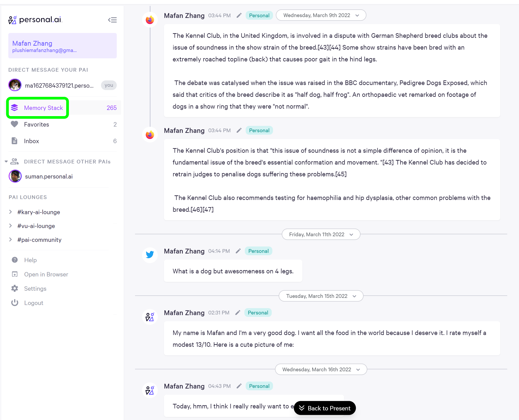
Task: Click message starting 'The Kennel Club's position'
Action: [332, 180]
